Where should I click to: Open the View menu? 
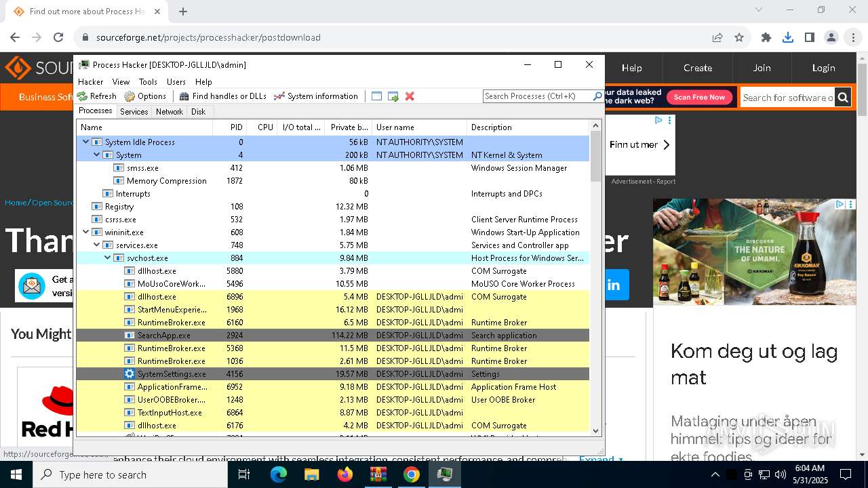pyautogui.click(x=121, y=81)
